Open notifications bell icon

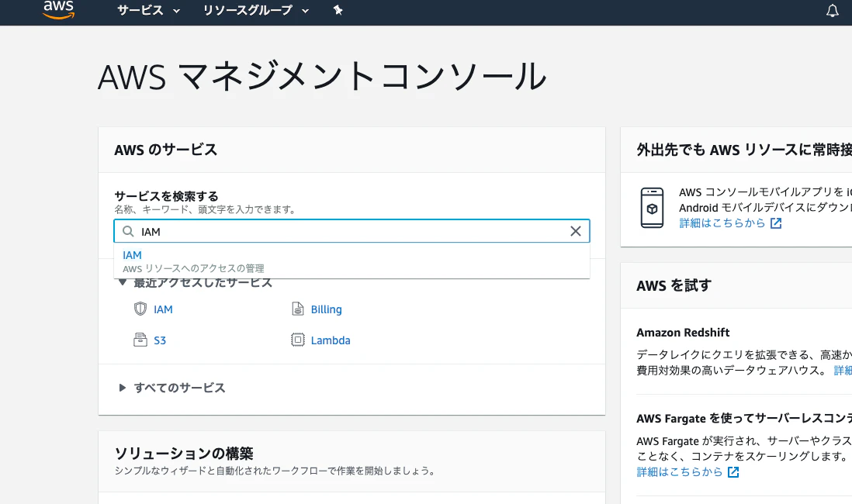(832, 10)
